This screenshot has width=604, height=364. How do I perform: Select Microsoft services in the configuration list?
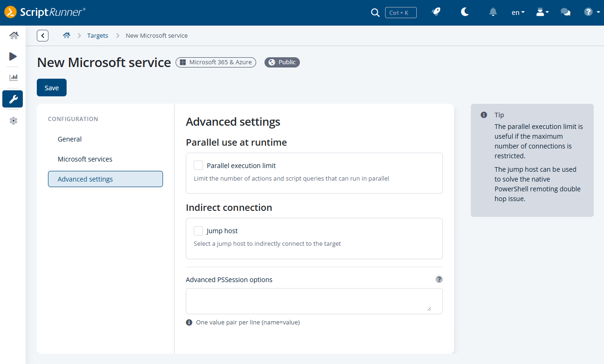pyautogui.click(x=105, y=159)
